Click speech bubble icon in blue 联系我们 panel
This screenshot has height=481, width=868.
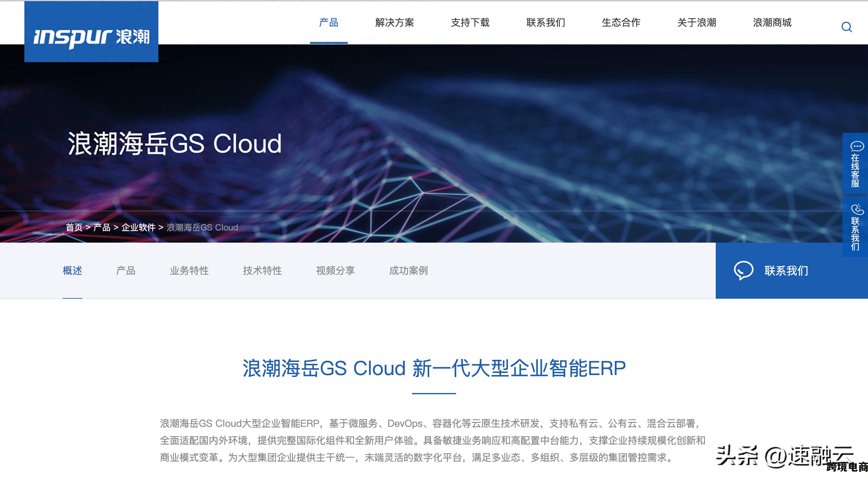(743, 270)
